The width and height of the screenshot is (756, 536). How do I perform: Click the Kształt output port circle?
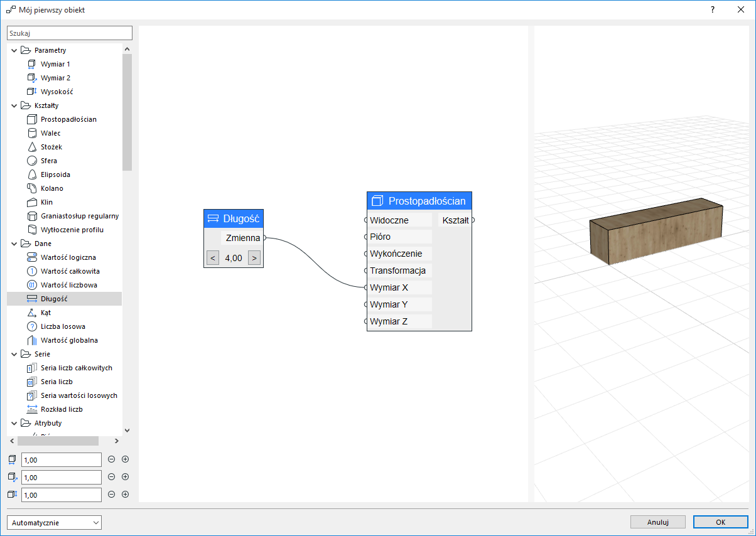coord(473,220)
